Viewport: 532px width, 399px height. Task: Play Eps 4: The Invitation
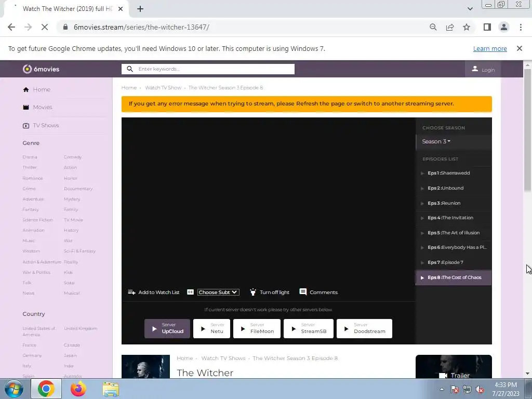point(454,218)
